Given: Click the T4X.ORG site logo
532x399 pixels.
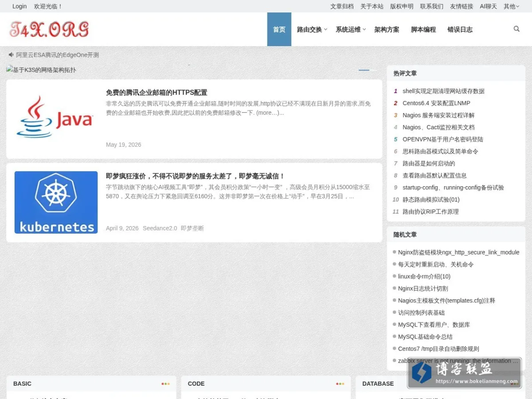Looking at the screenshot, I should pyautogui.click(x=49, y=29).
